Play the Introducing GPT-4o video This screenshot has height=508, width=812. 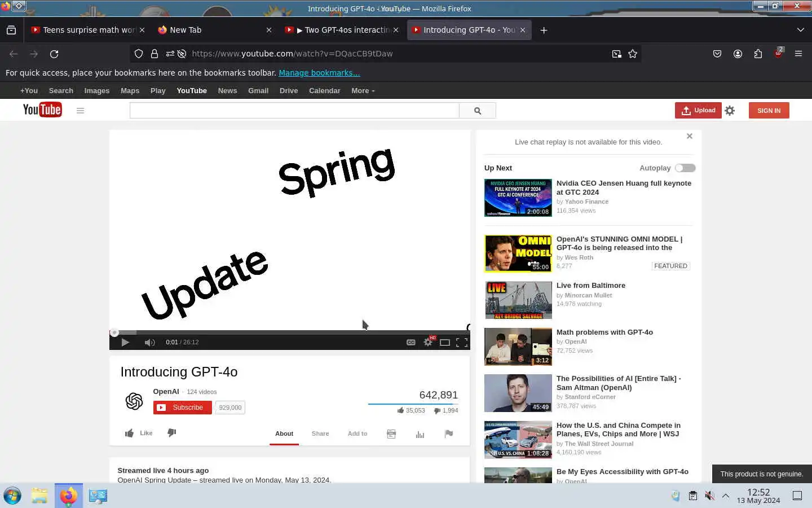coord(125,342)
